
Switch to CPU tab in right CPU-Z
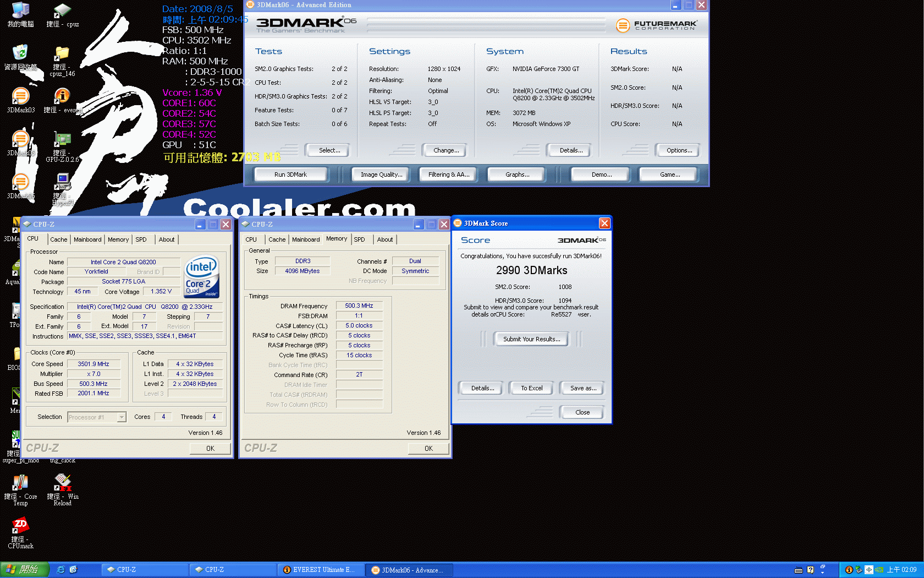pyautogui.click(x=251, y=239)
